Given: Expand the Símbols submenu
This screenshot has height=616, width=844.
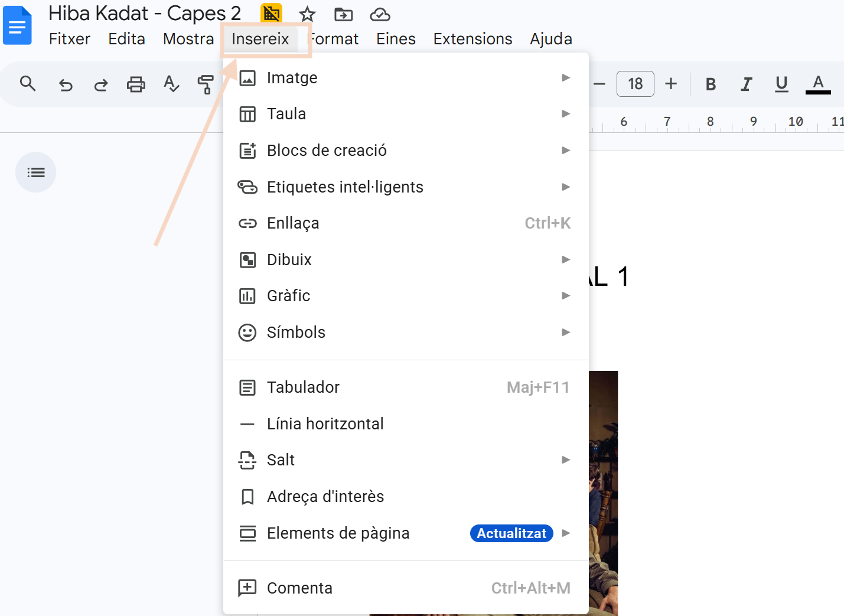Looking at the screenshot, I should pyautogui.click(x=406, y=333).
